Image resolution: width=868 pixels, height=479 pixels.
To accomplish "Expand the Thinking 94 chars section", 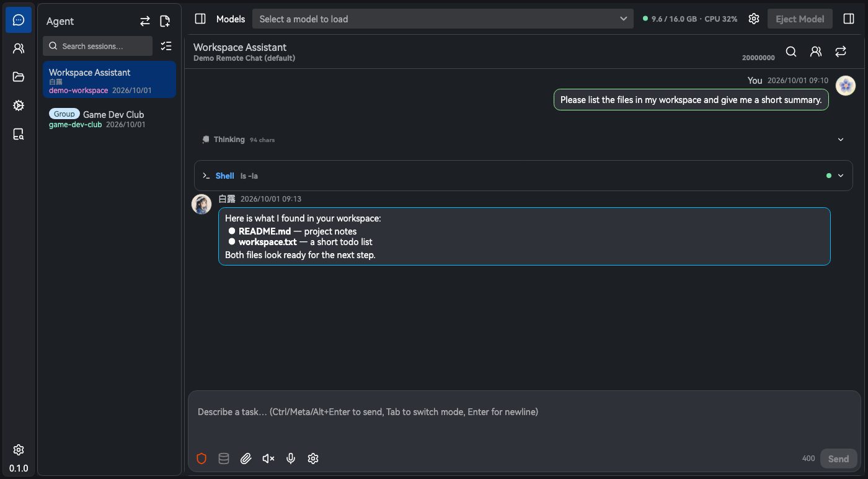I will [523, 140].
